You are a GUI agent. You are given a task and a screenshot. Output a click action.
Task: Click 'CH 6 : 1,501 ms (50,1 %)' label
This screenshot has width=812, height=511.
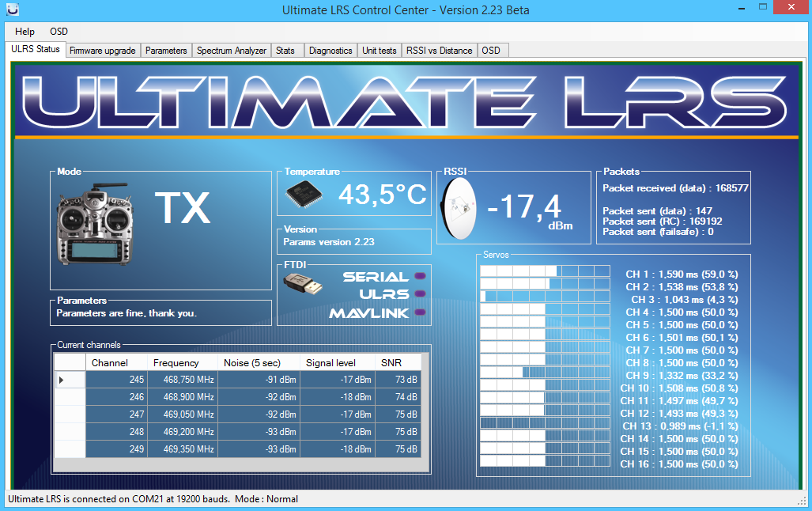click(x=682, y=338)
